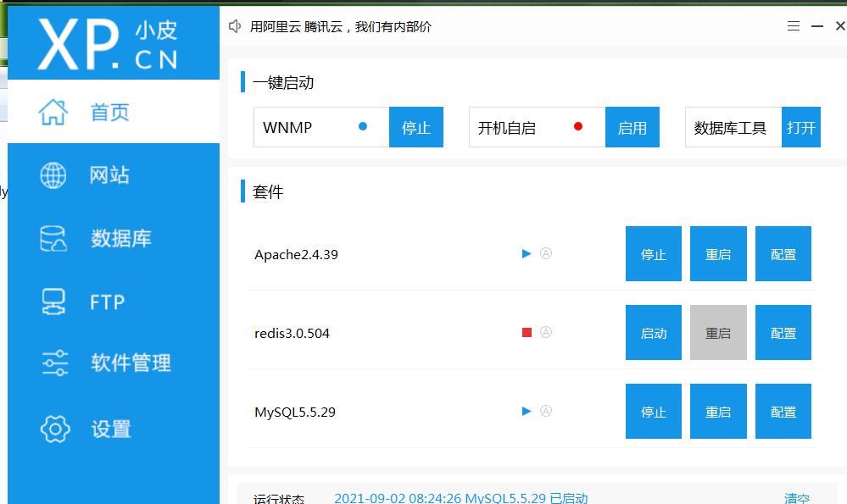This screenshot has height=504, width=847.
Task: Click the 用阿里云 腾讯云 promo text
Action: [x=340, y=27]
